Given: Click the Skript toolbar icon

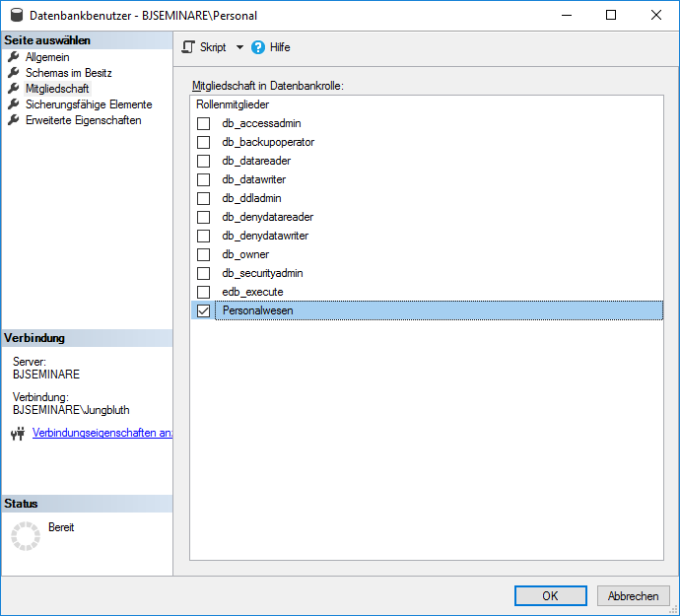Looking at the screenshot, I should pos(189,47).
